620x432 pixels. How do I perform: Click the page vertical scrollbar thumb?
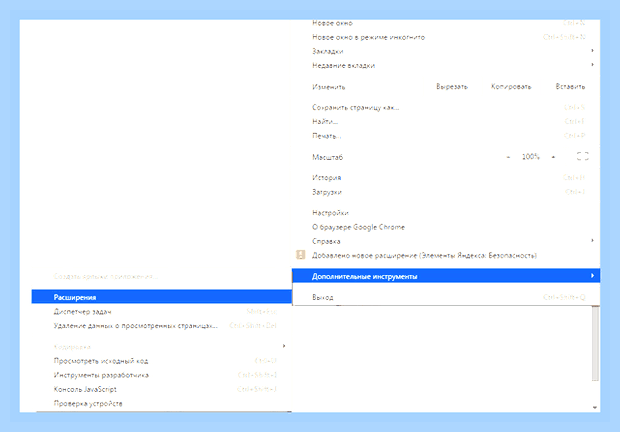pyautogui.click(x=595, y=344)
